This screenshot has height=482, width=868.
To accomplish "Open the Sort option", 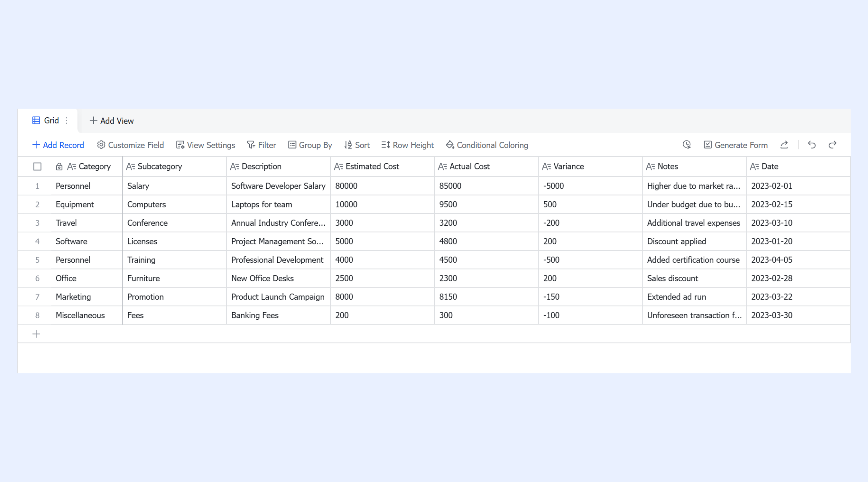I will [357, 145].
